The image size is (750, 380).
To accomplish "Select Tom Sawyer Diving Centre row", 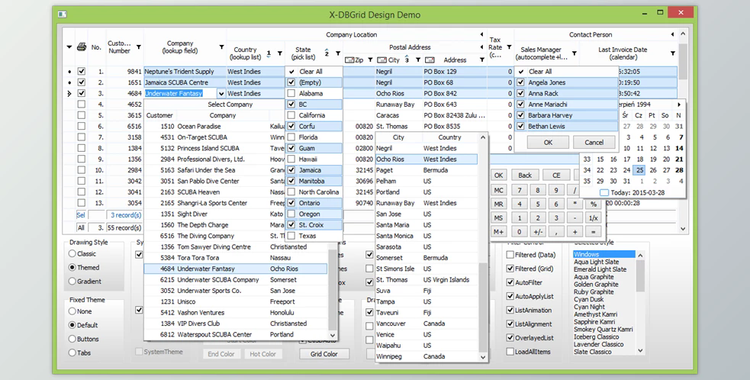I will click(x=235, y=247).
